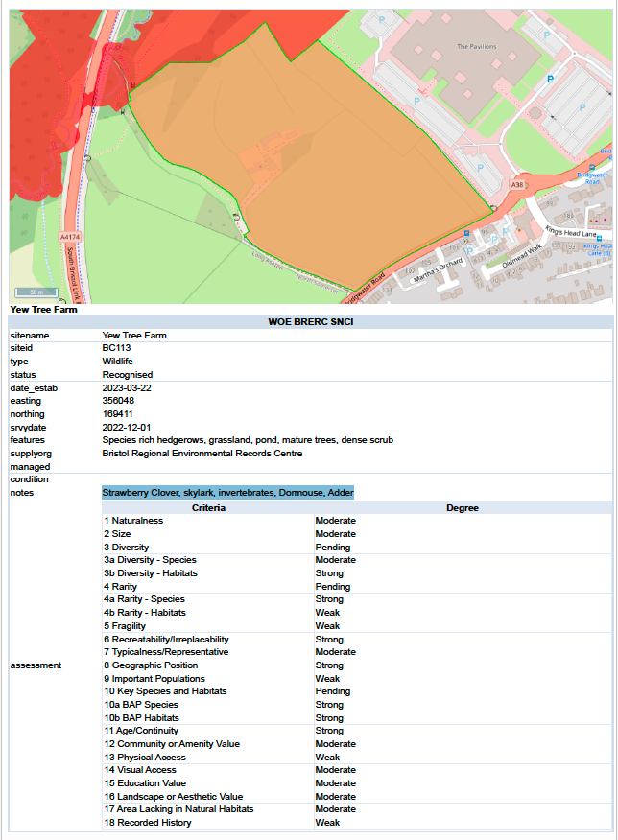The height and width of the screenshot is (840, 618).
Task: Click Strong degree for 11 Age/Continuity
Action: pyautogui.click(x=329, y=731)
